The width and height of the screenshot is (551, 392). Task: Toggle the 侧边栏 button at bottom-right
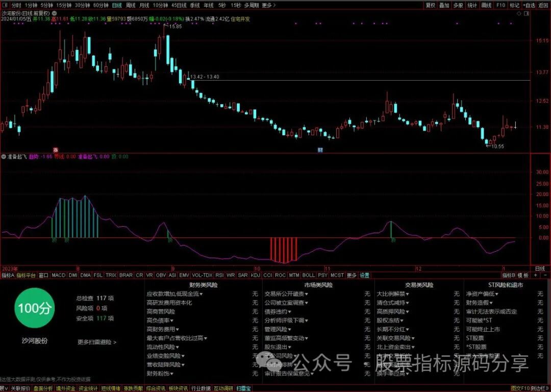point(540,388)
